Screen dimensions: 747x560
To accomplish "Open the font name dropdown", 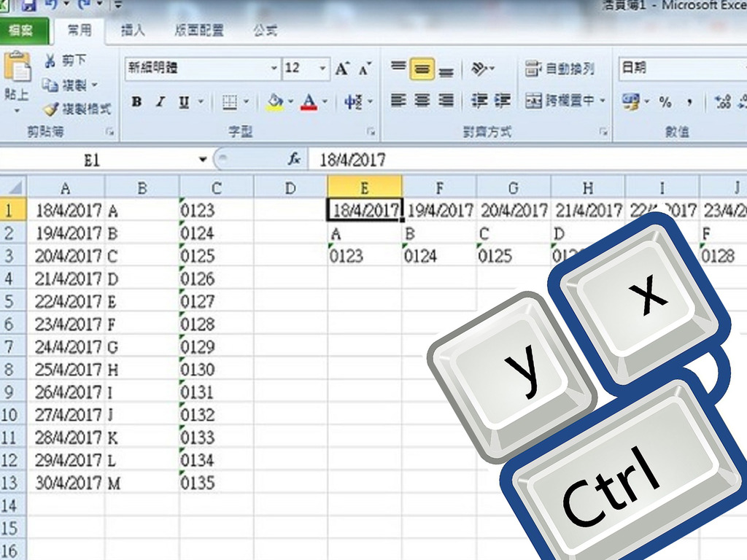I will tap(274, 68).
